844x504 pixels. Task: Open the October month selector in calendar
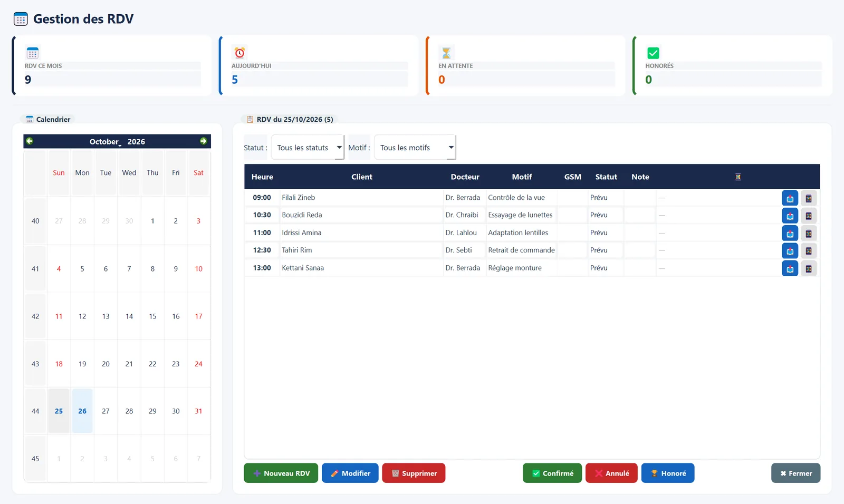tap(105, 141)
